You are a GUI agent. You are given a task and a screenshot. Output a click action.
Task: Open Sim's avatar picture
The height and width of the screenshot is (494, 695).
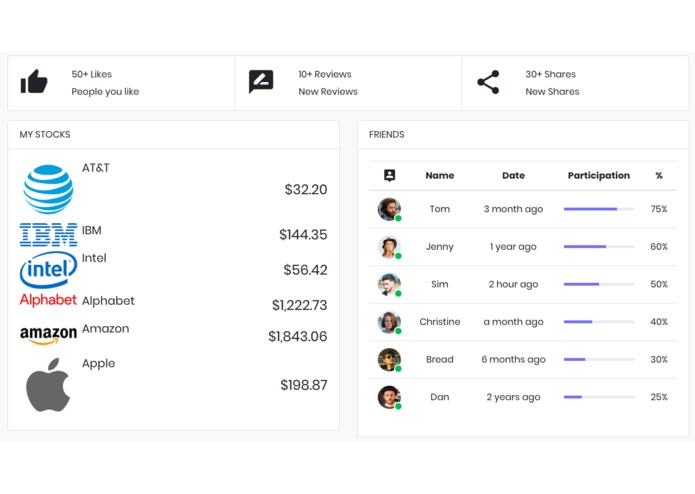click(x=390, y=284)
